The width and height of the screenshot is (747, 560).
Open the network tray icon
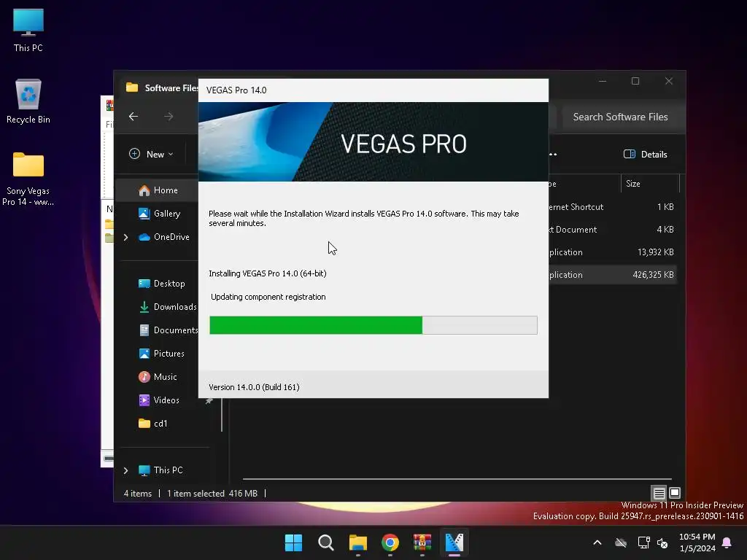643,542
